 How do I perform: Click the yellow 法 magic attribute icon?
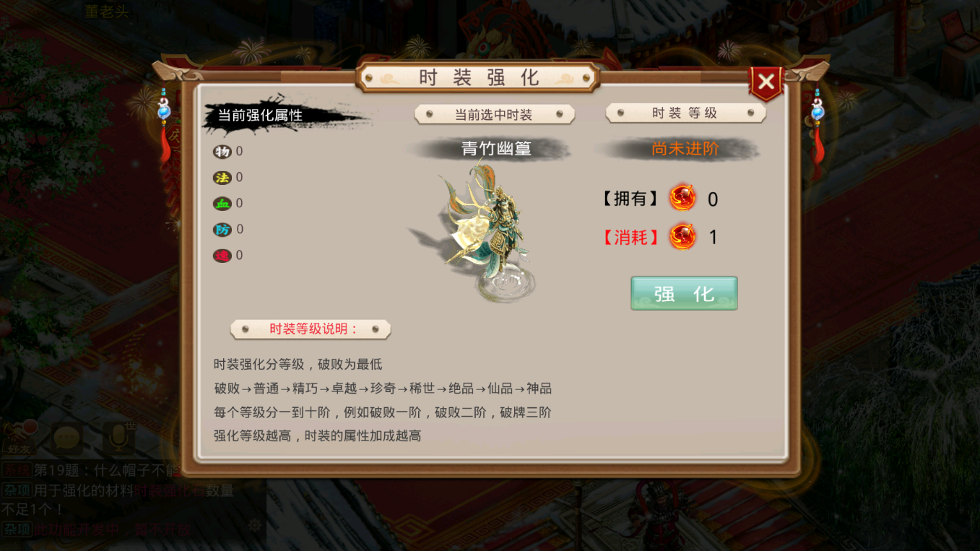(x=222, y=178)
